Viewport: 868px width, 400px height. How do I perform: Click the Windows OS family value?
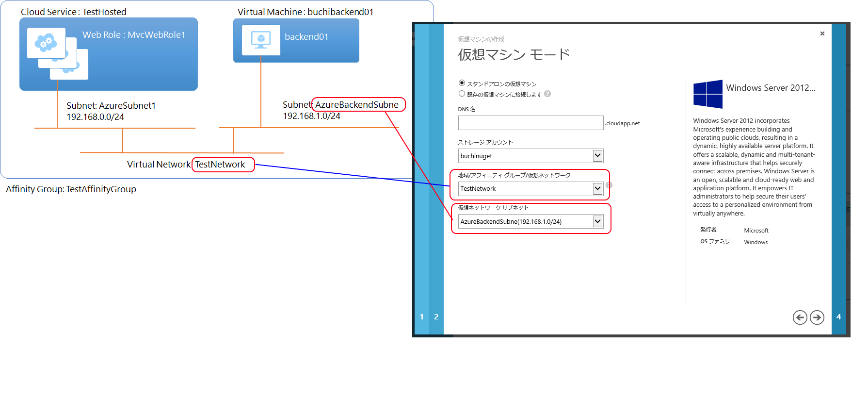(x=756, y=242)
